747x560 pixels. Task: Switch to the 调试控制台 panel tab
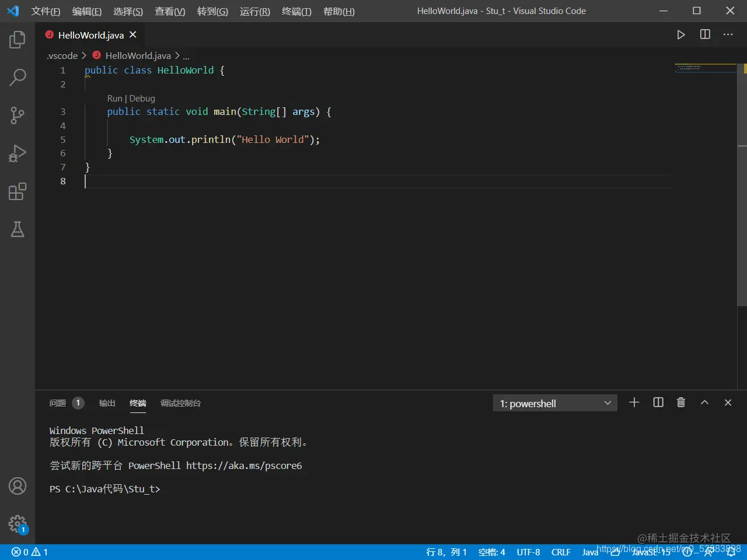(x=180, y=403)
